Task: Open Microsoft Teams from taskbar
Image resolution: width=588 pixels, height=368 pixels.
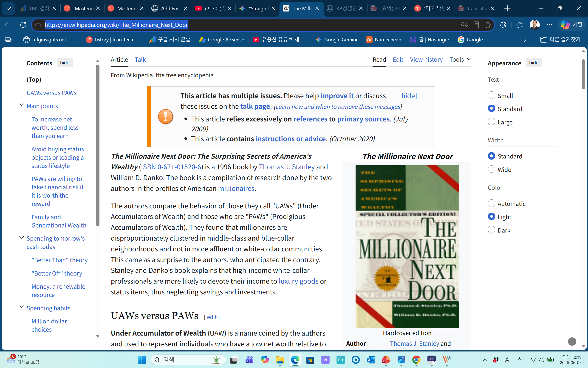Action: [x=249, y=360]
